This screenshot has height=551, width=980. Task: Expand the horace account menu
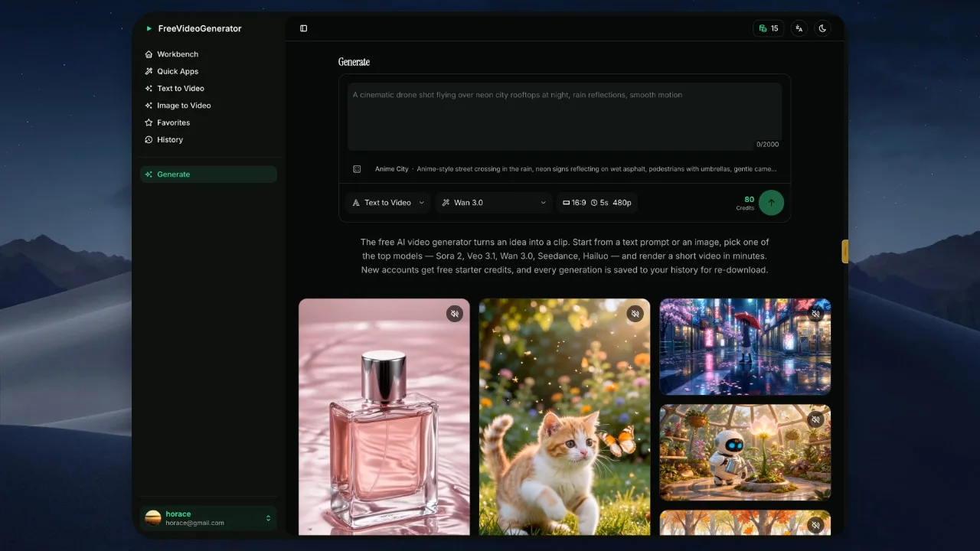208,518
